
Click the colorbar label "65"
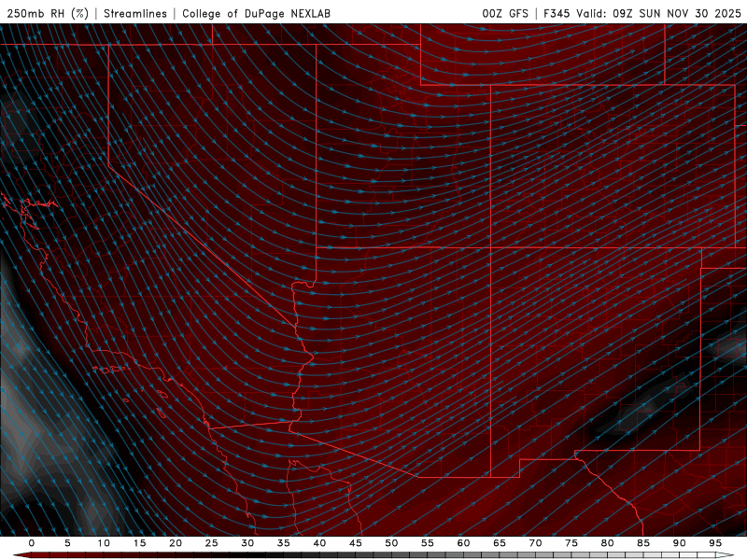500,543
